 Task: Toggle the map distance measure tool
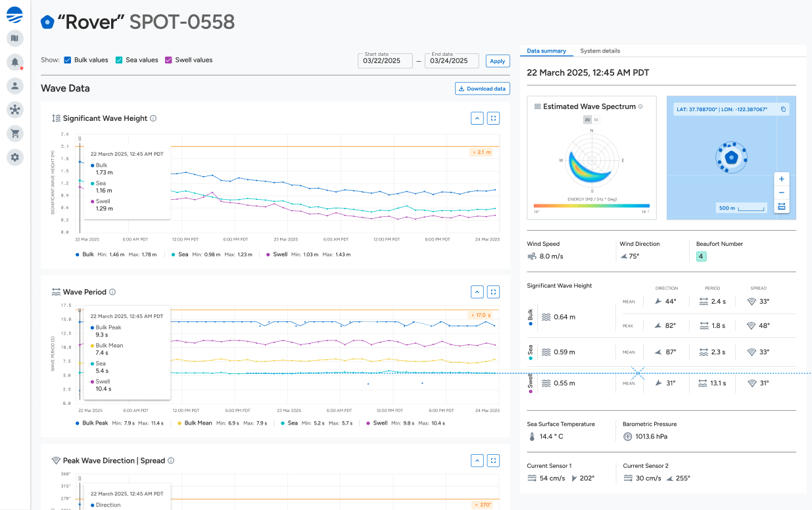pyautogui.click(x=782, y=206)
